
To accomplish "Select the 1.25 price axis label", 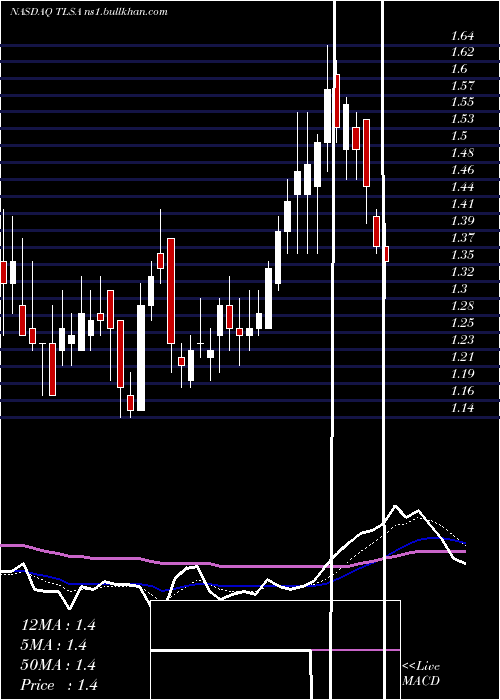I will coord(462,323).
